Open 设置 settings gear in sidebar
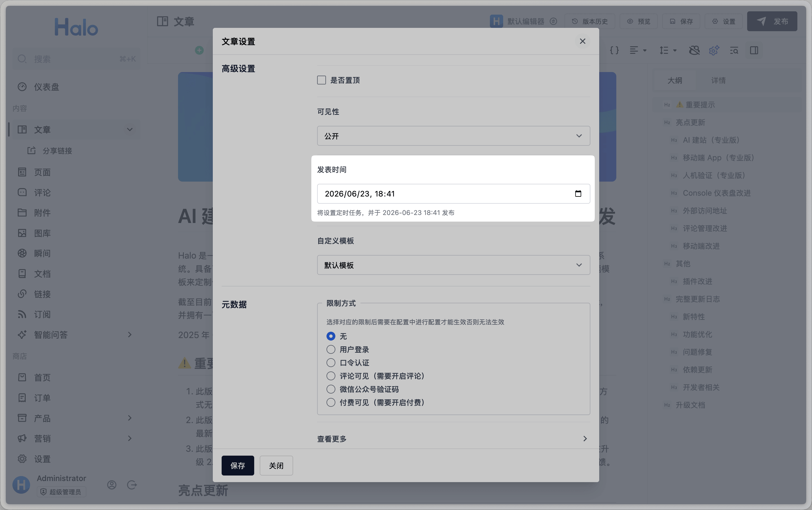Viewport: 812px width, 510px height. click(22, 459)
